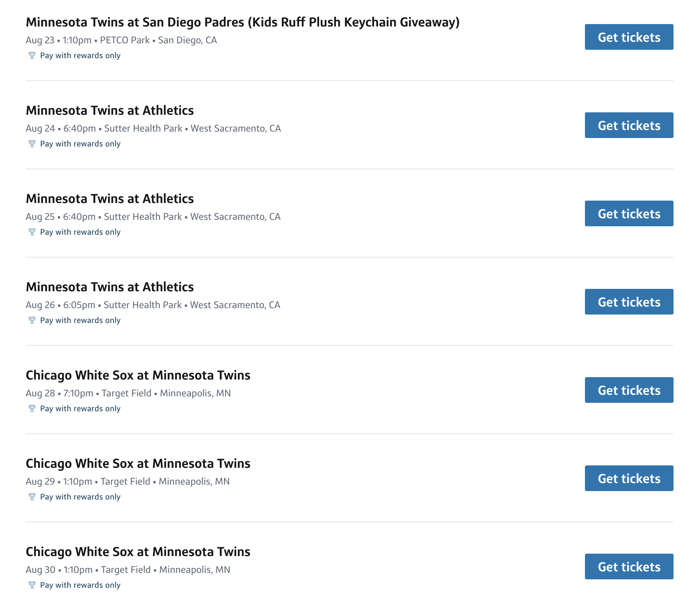This screenshot has height=601, width=700.
Task: Click the rewards trophy icon for Aug 26
Action: coord(32,320)
